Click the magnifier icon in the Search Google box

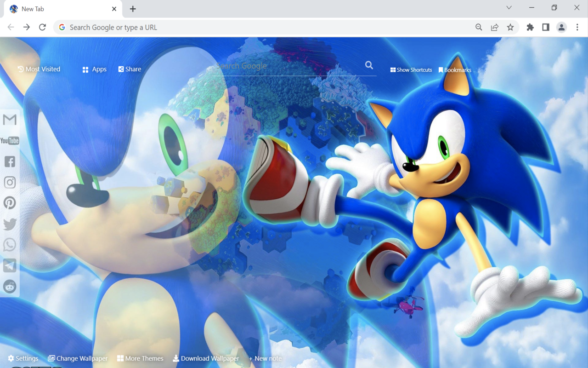point(369,65)
